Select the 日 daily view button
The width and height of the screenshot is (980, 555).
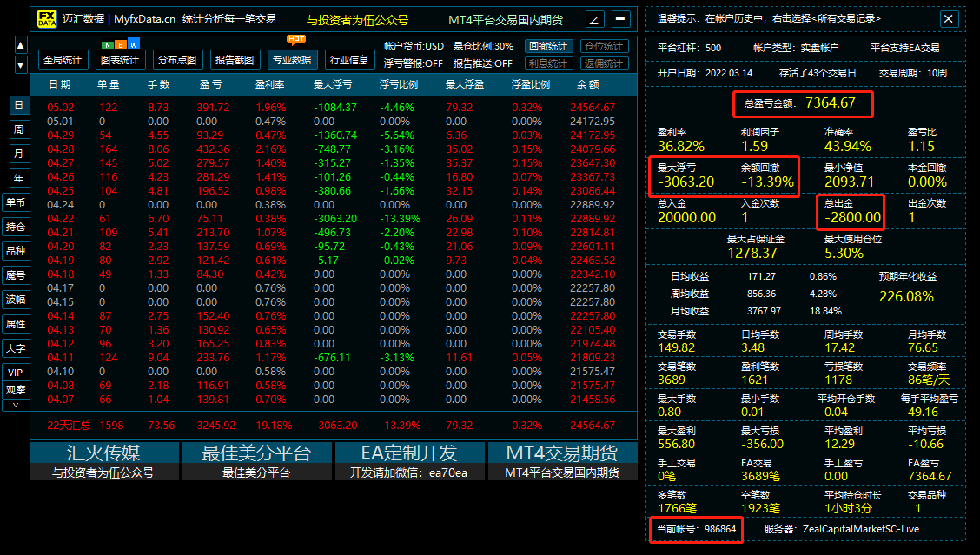tap(19, 105)
